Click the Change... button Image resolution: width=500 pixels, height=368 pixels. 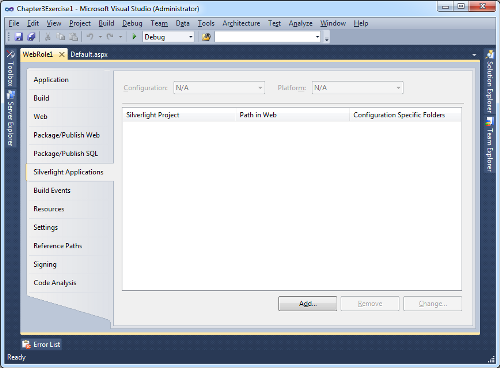tap(433, 304)
